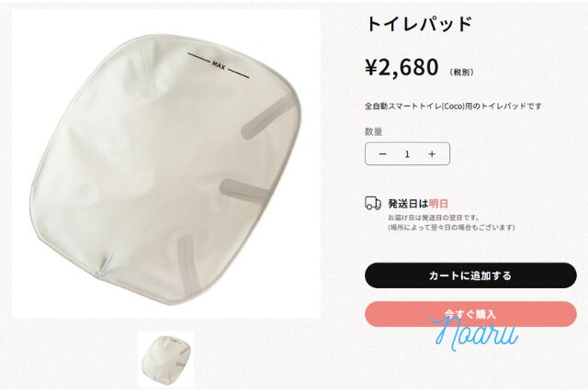Decrease quantity with the minus button

[x=382, y=154]
